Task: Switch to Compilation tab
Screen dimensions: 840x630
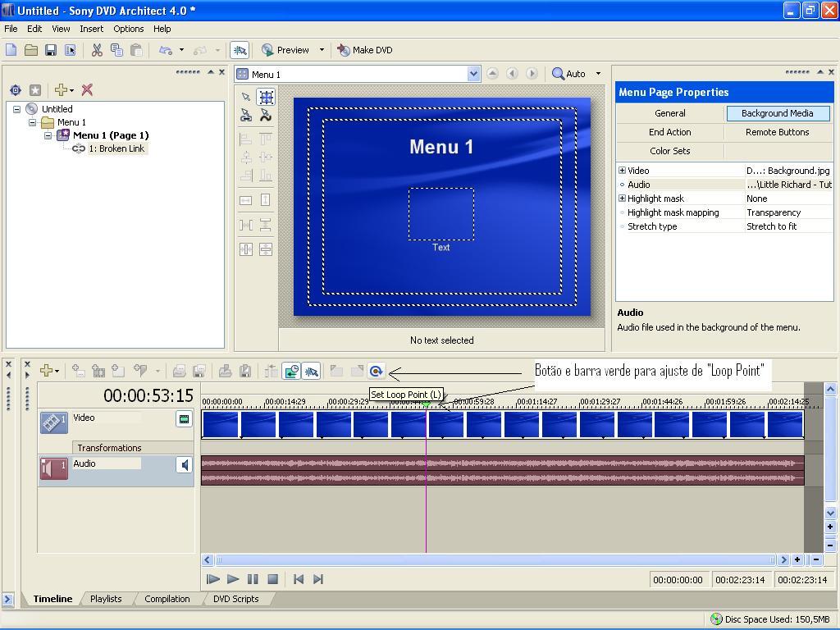Action: [x=167, y=598]
